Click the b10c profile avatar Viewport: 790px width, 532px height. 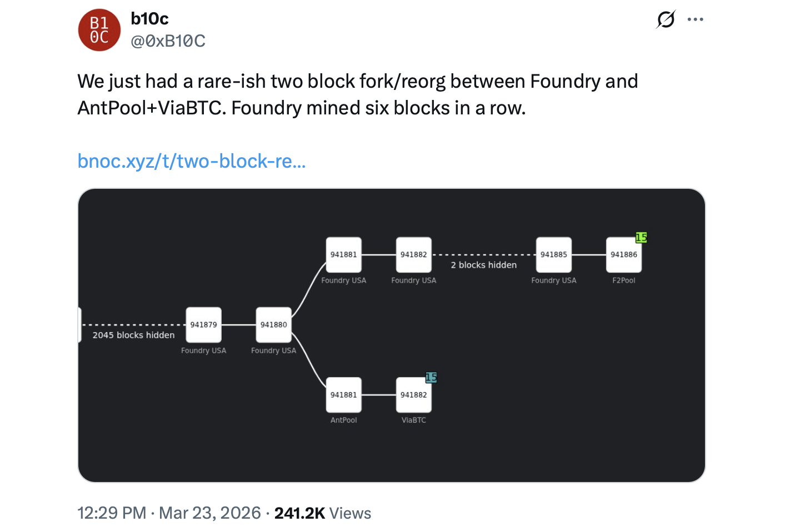tap(99, 30)
